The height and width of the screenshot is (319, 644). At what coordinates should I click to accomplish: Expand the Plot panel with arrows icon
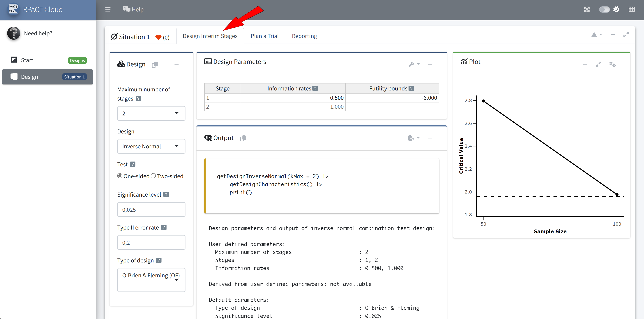pyautogui.click(x=598, y=64)
